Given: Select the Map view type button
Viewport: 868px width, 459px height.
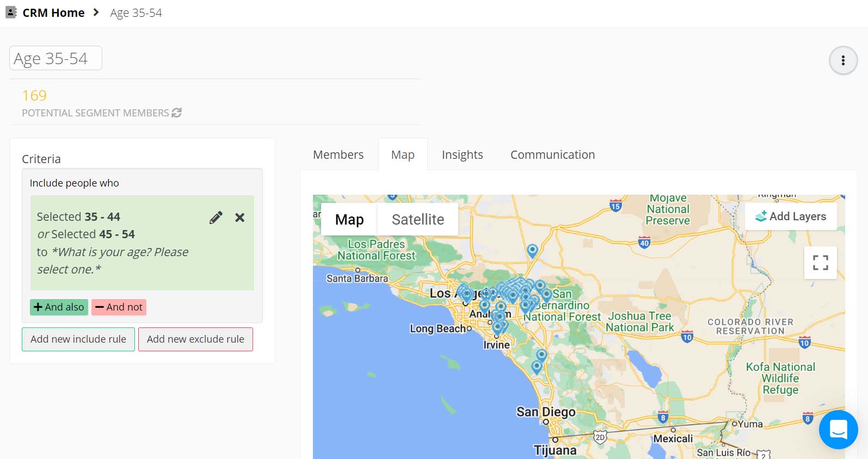Looking at the screenshot, I should coord(349,220).
